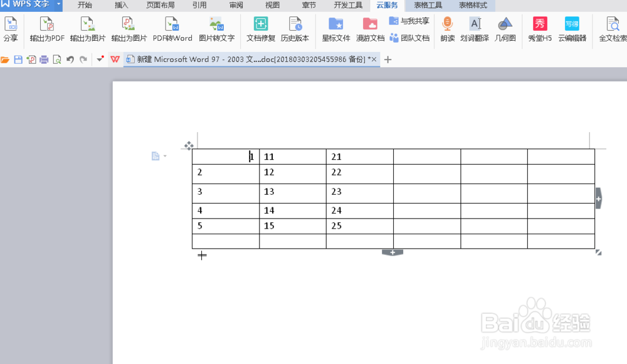Redo the last action
Viewport: 627px width, 364px height.
[x=83, y=60]
